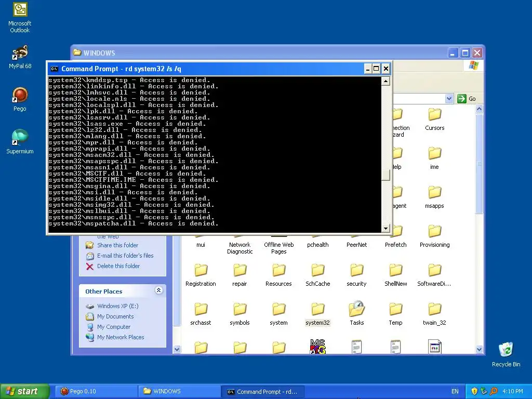Screen dimensions: 532x399
Task: Open My Documents from Other Places
Action: (x=115, y=316)
